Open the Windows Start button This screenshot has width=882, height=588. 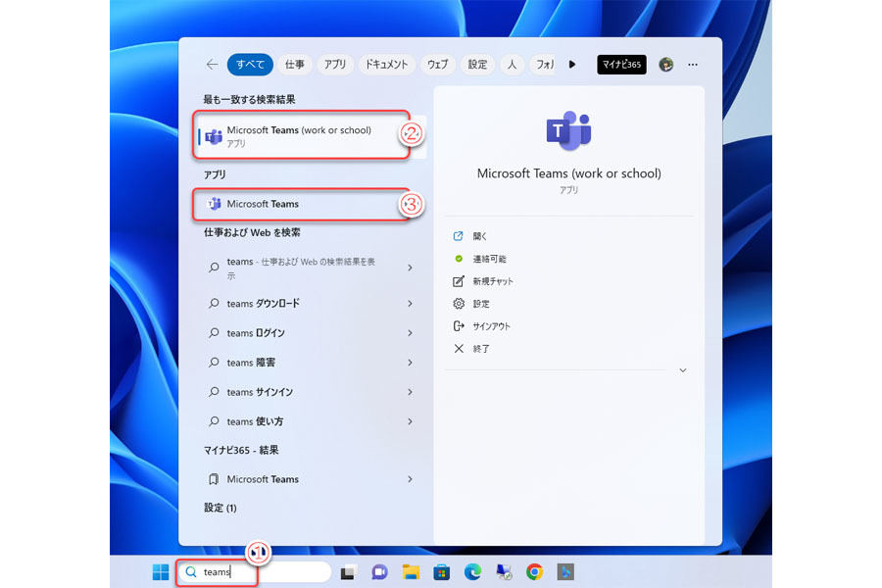pos(161,571)
